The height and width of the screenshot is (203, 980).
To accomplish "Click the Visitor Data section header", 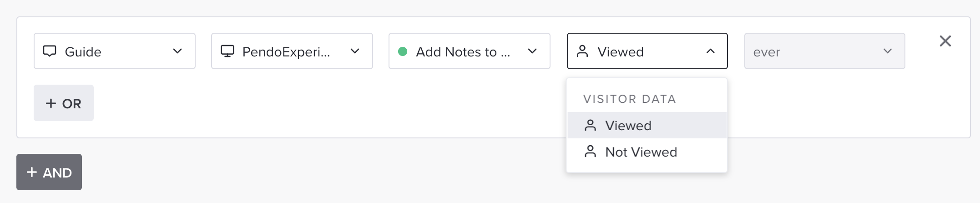I will pyautogui.click(x=630, y=99).
